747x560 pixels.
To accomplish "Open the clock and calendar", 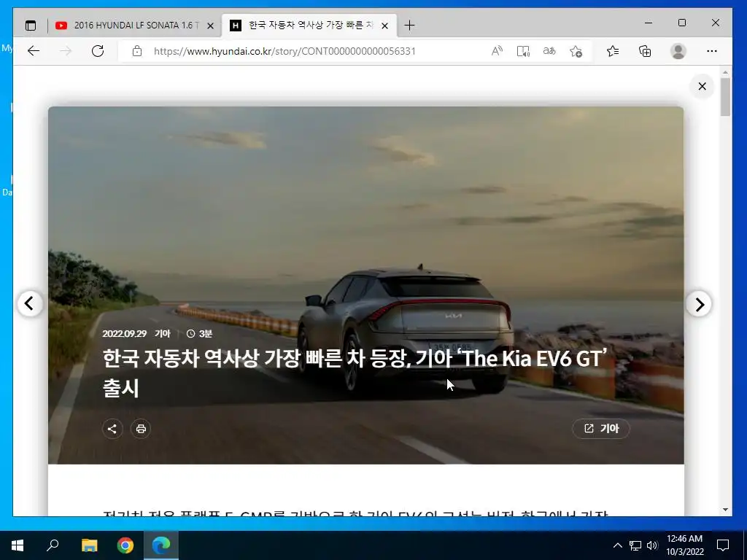I will pyautogui.click(x=684, y=545).
